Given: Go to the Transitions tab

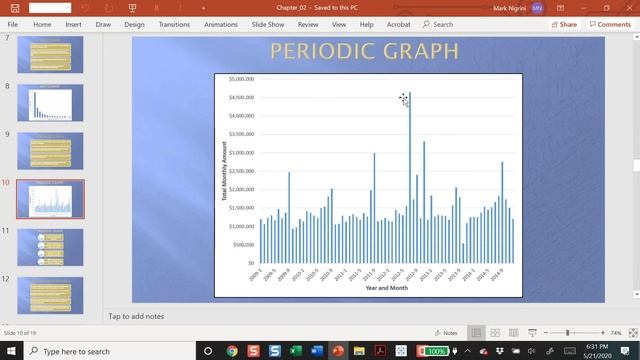Looking at the screenshot, I should 174,24.
